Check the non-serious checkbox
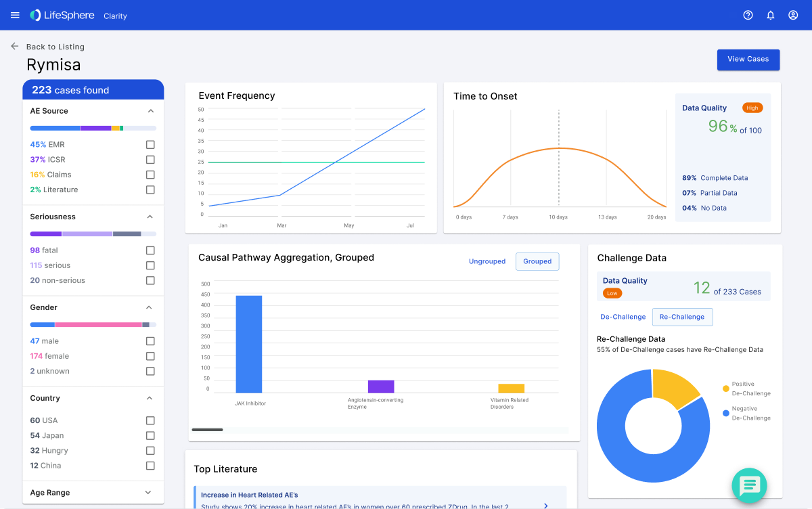Screen dimensions: 812x509 pyautogui.click(x=150, y=280)
